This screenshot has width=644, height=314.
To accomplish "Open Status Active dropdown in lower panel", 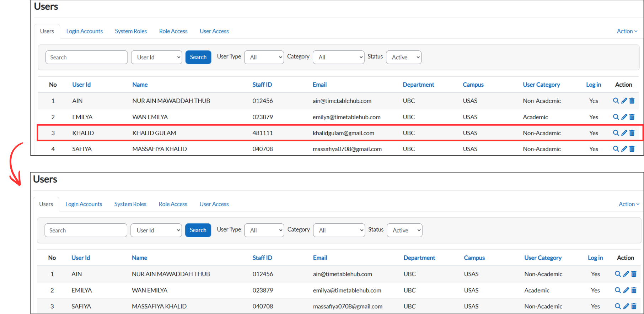I will tap(404, 230).
